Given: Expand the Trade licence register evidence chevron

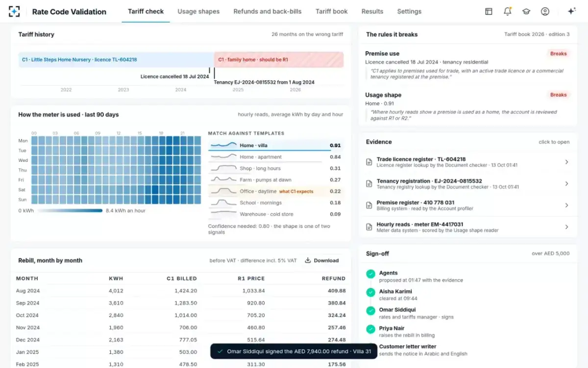Looking at the screenshot, I should coord(566,162).
